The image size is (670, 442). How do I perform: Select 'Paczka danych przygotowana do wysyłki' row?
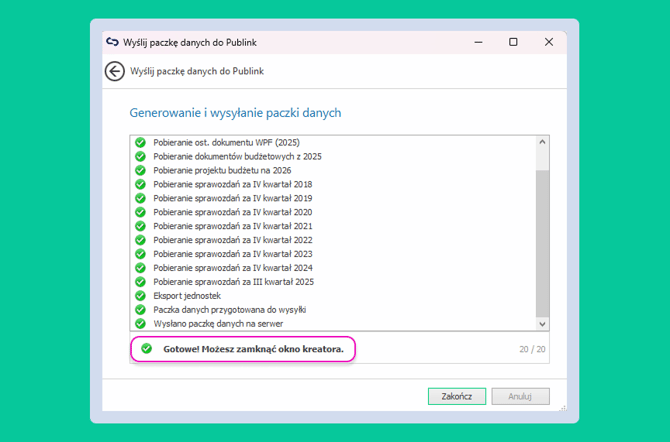click(x=229, y=310)
